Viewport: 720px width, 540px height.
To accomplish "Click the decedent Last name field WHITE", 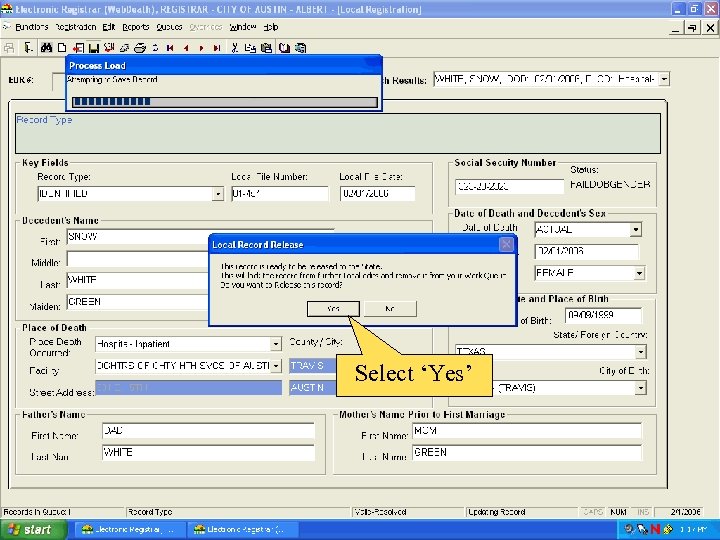I will click(138, 280).
